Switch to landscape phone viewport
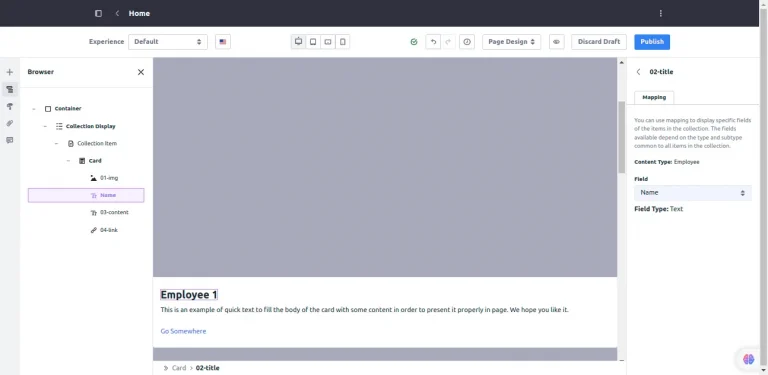This screenshot has height=375, width=768. (328, 42)
